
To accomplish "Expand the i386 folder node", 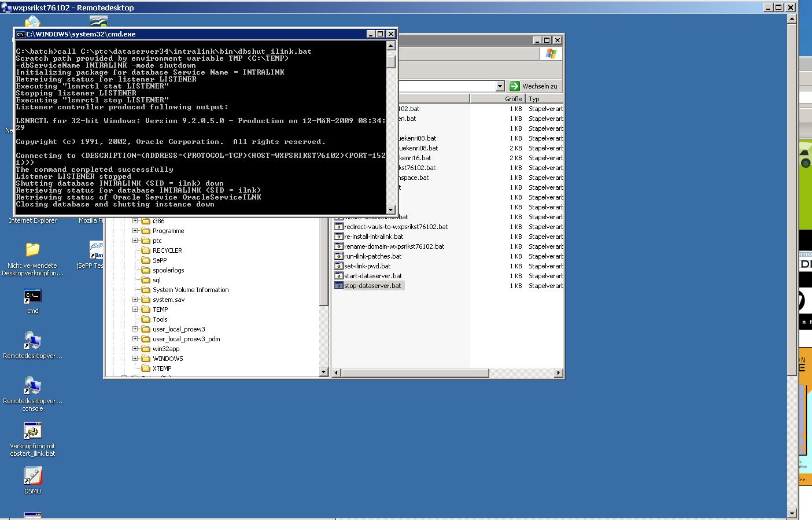I will 135,221.
